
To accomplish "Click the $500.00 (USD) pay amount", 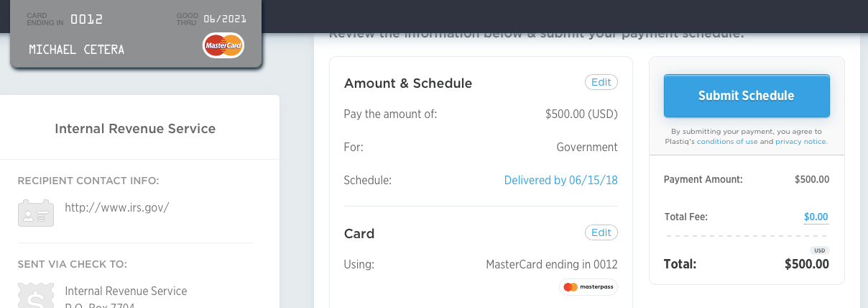I will coord(582,114).
